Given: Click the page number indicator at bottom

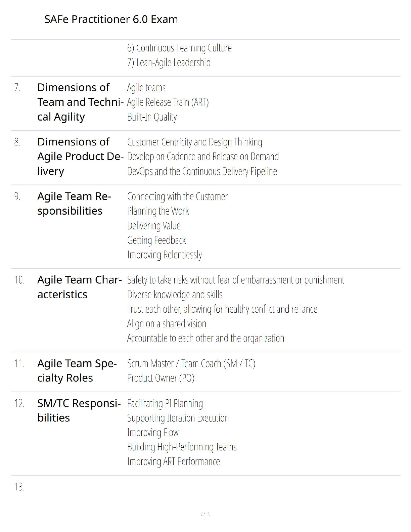Looking at the screenshot, I should pyautogui.click(x=205, y=514).
